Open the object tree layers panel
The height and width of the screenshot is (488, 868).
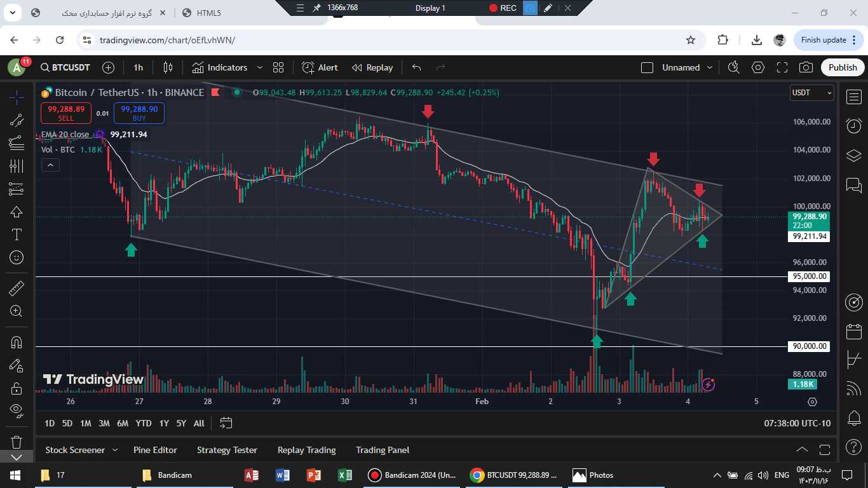click(x=854, y=155)
